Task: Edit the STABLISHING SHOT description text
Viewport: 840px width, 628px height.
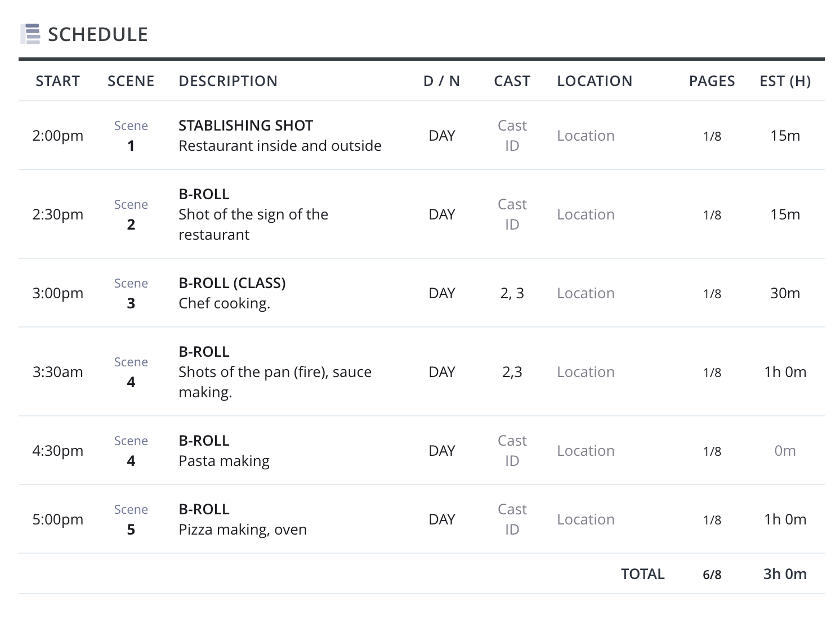Action: (245, 125)
